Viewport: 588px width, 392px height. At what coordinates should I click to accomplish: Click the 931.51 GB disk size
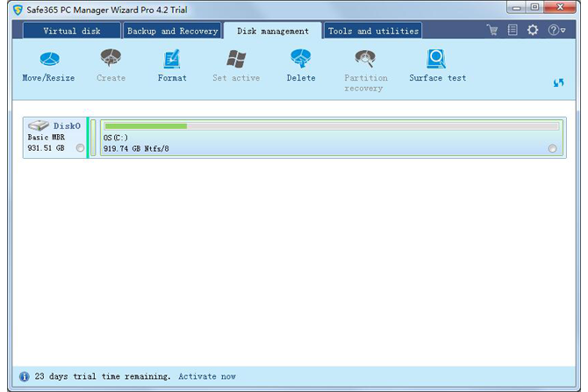(x=47, y=148)
